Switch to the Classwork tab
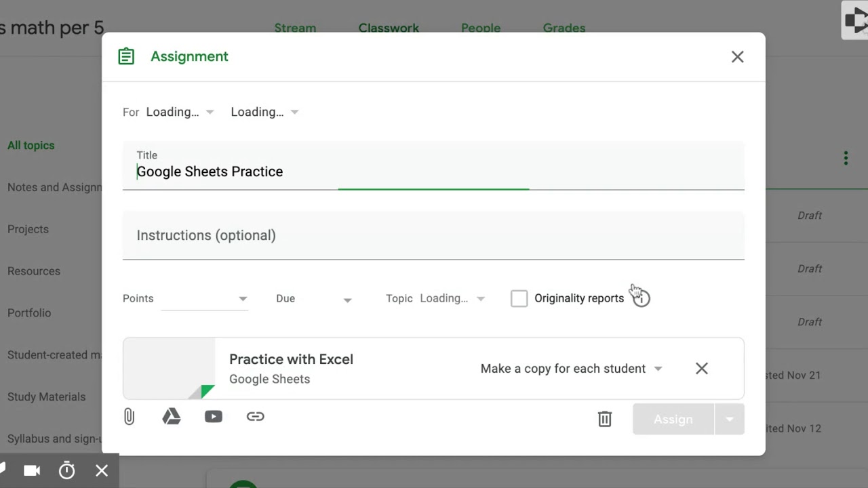The height and width of the screenshot is (488, 868). coord(389,28)
